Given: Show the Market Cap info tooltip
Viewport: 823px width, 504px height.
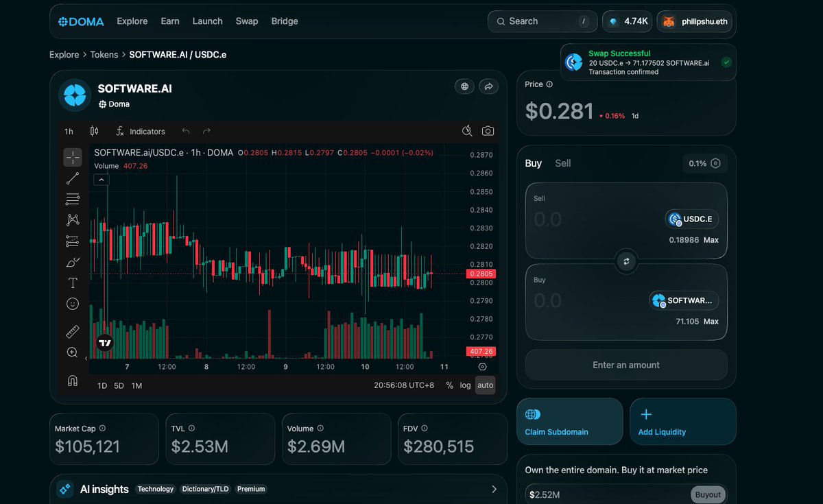Looking at the screenshot, I should 102,429.
